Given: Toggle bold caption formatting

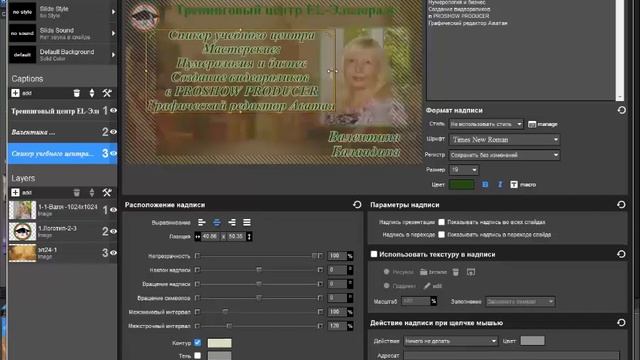Looking at the screenshot, I should [x=485, y=184].
